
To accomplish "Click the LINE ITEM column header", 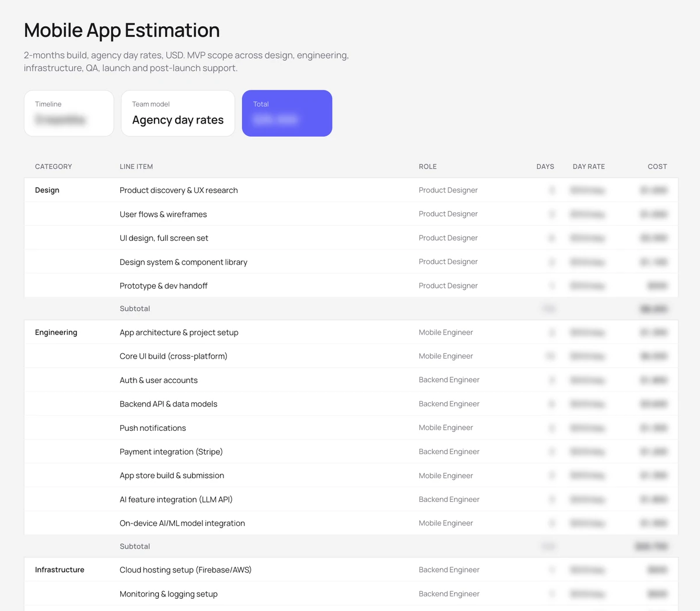I will coord(136,167).
